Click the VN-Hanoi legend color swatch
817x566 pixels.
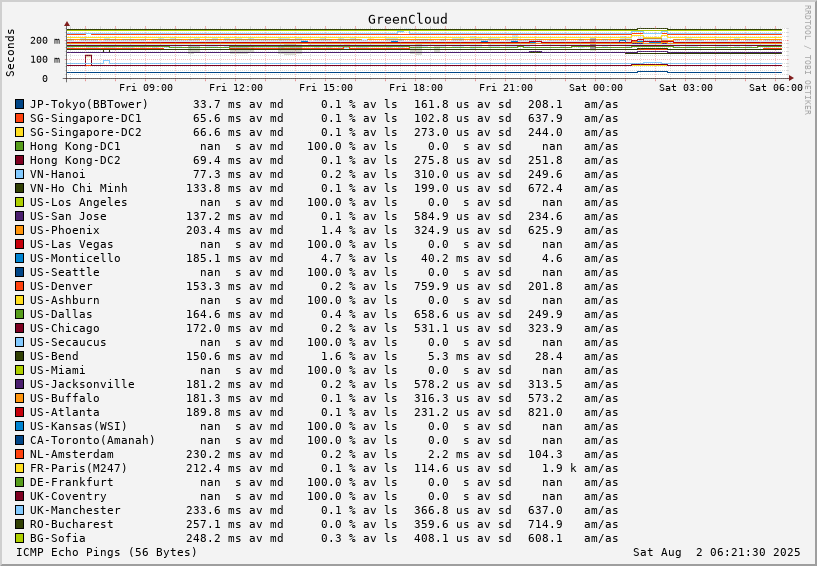tap(20, 174)
